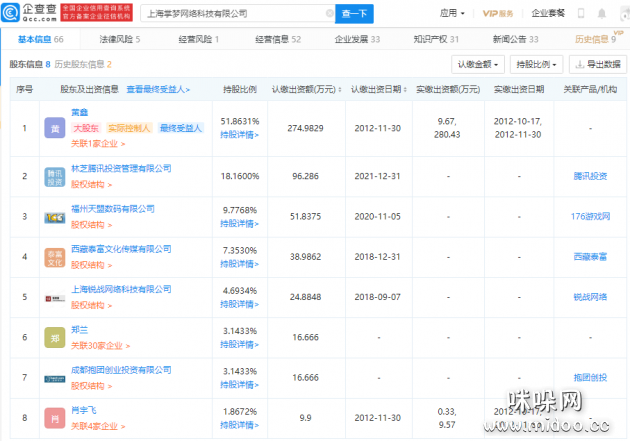Select the 股东信息 sub-tab
This screenshot has height=441, width=630.
(30, 64)
